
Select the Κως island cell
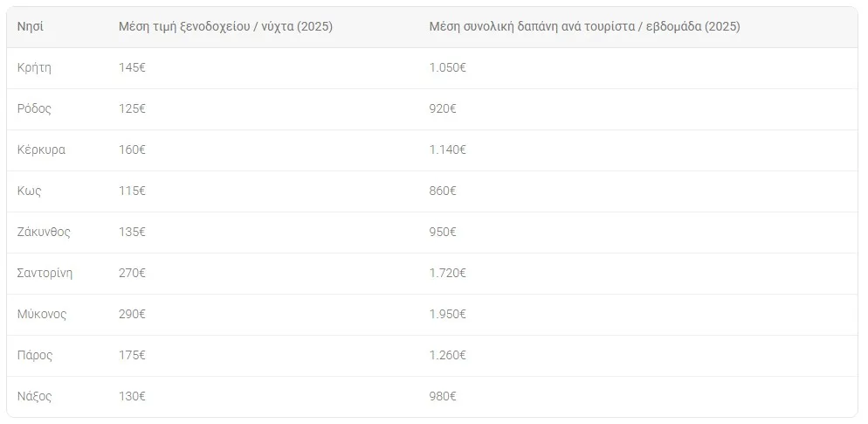30,191
